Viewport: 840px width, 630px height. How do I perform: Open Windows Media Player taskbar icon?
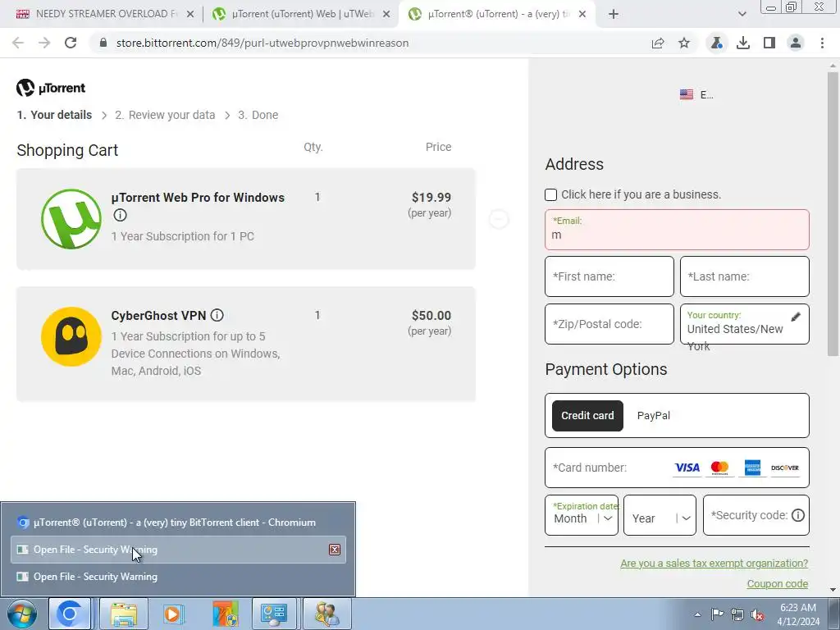[x=172, y=614]
